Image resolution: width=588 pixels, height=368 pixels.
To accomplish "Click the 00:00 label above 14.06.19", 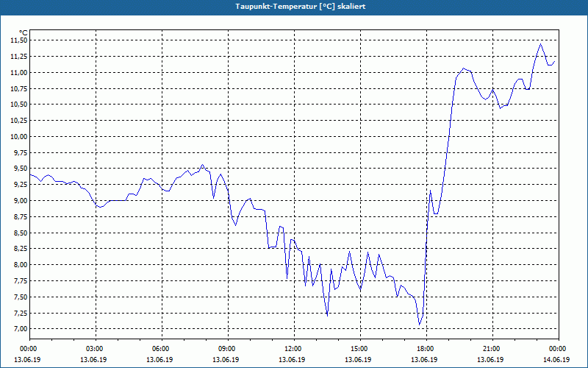I will coord(558,349).
